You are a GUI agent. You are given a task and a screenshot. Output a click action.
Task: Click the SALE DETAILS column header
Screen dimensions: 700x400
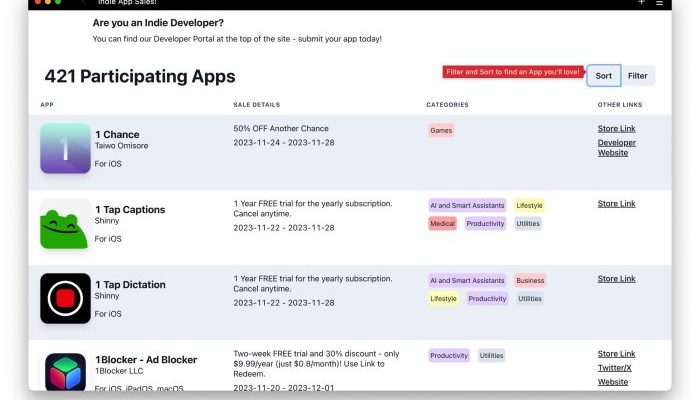[257, 104]
